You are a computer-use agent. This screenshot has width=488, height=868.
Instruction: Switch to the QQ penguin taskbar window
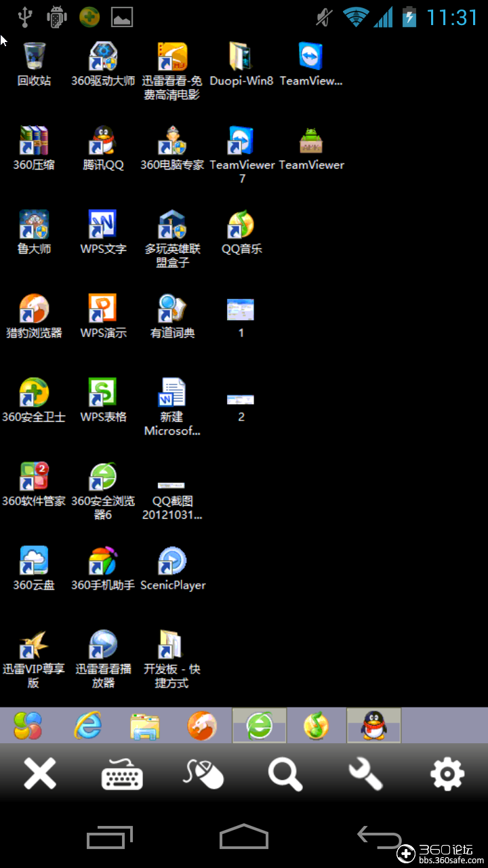pyautogui.click(x=373, y=726)
